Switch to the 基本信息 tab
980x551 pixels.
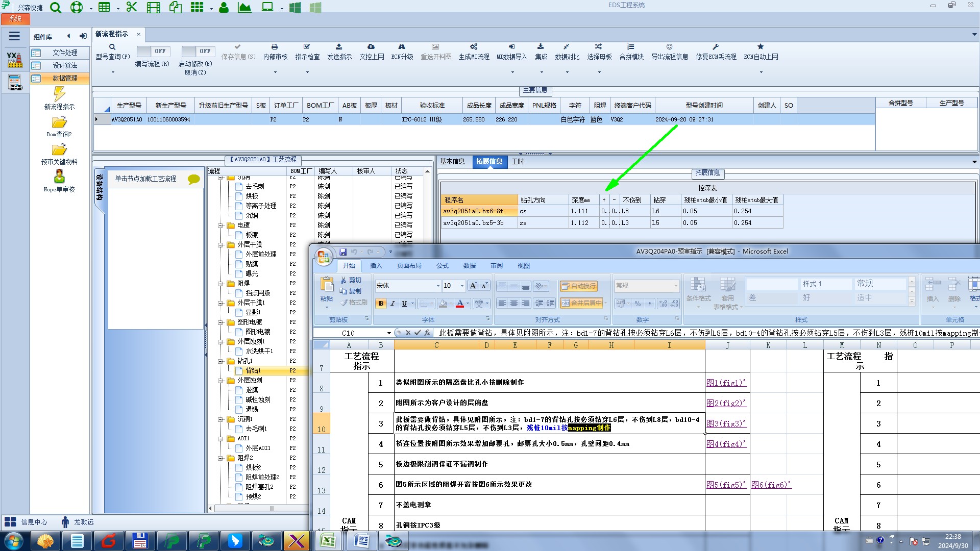452,161
